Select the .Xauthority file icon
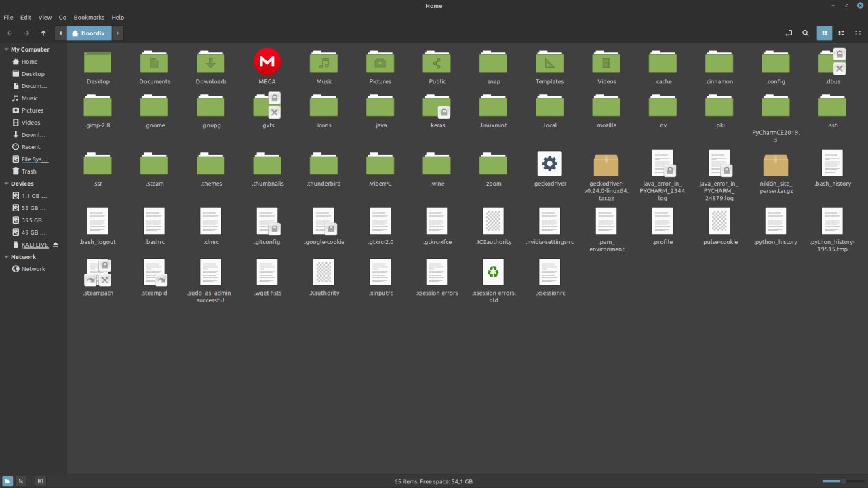This screenshot has height=488, width=868. (323, 272)
